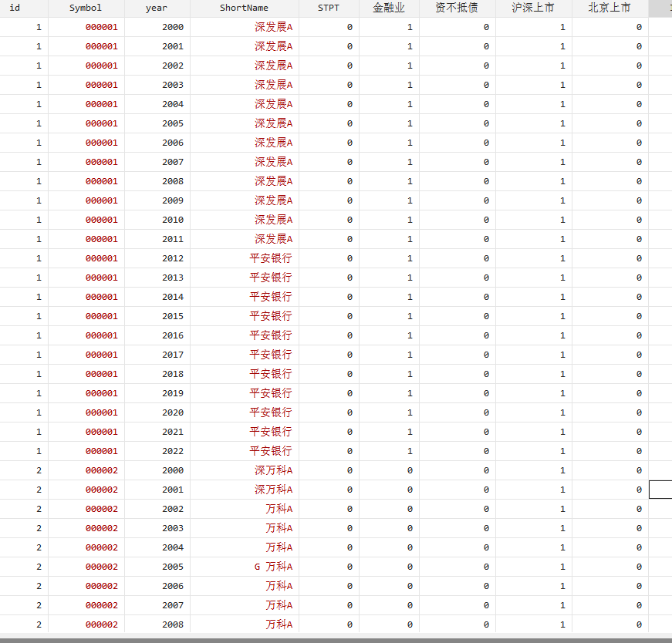Click 万科A in the 000002 2008 row
Viewport: 672px width, 643px height.
[x=279, y=624]
